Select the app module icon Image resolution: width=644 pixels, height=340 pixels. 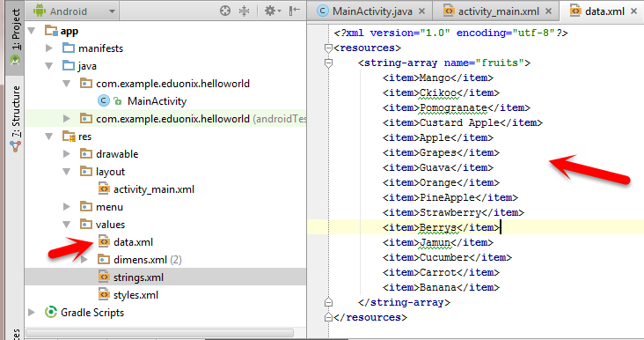tap(51, 31)
